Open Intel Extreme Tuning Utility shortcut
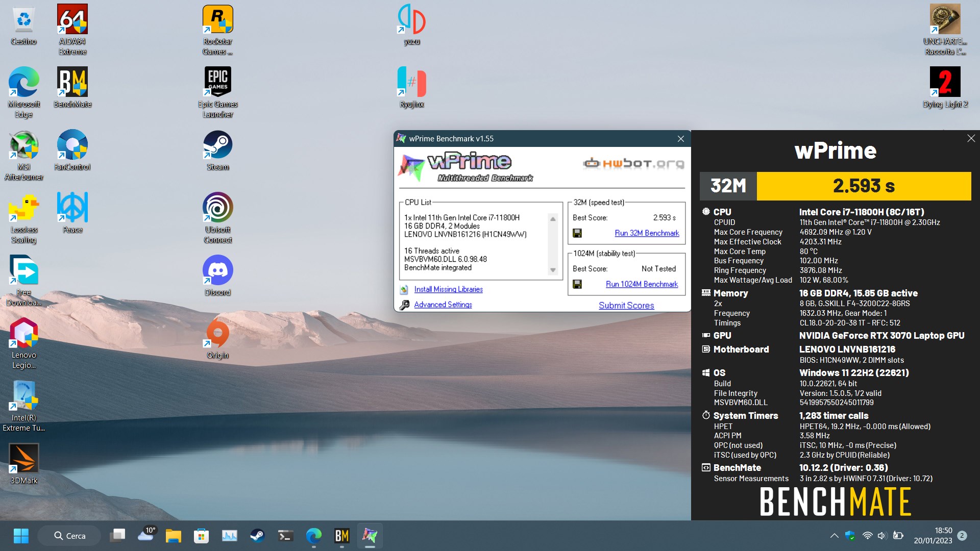The image size is (980, 551). coord(23,407)
